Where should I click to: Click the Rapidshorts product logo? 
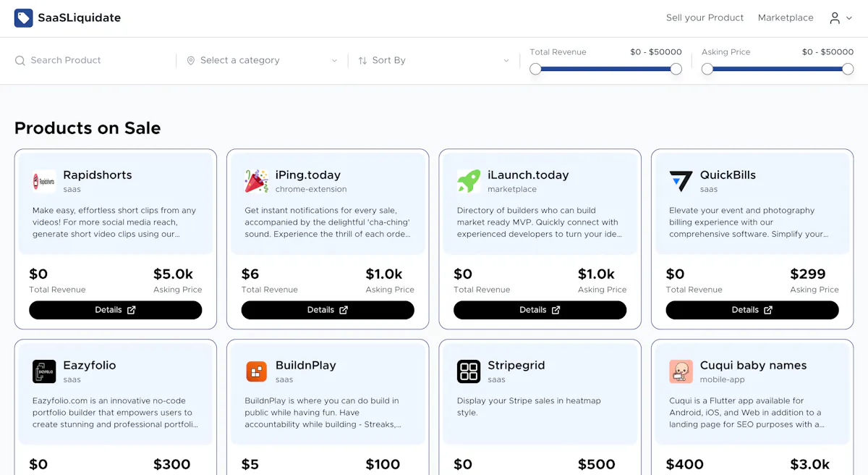coord(44,181)
